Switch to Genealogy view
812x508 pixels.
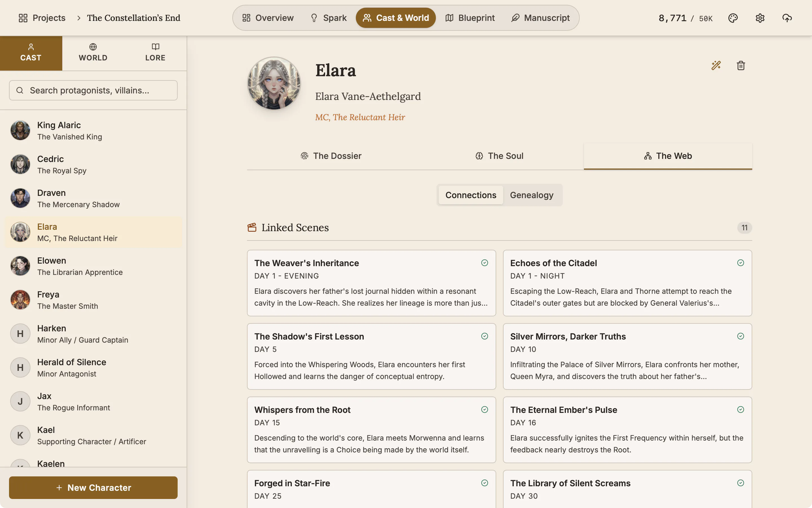tap(531, 195)
